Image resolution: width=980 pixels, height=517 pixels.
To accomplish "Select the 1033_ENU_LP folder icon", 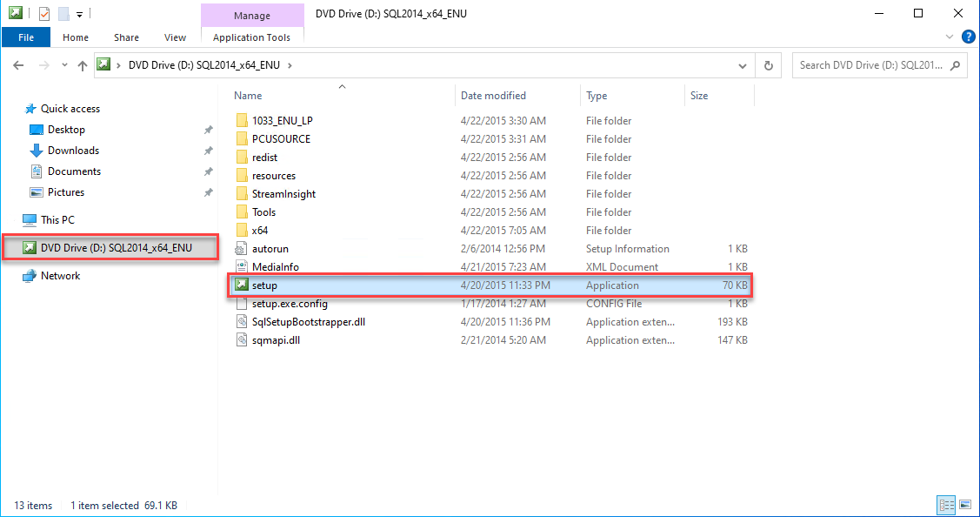I will (x=242, y=121).
